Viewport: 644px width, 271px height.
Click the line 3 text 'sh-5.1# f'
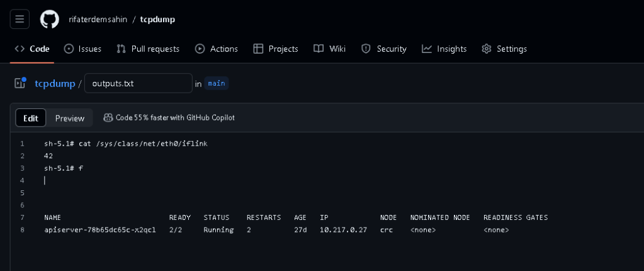tap(64, 168)
